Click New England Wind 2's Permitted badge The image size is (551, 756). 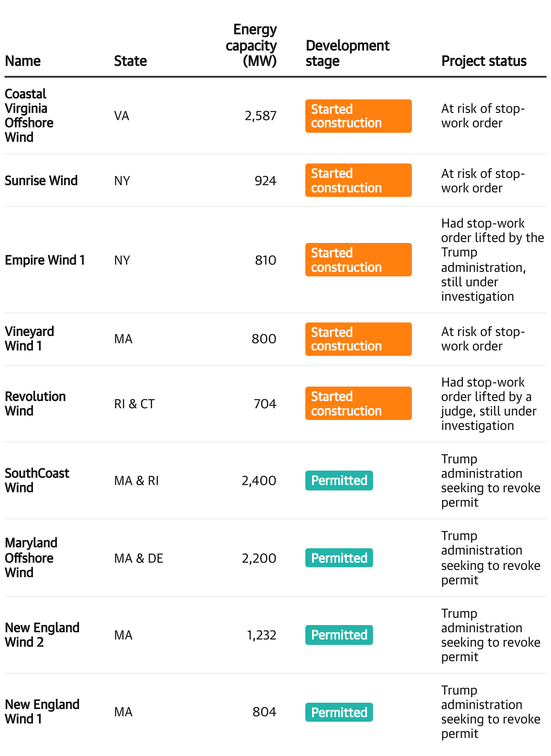coord(339,635)
